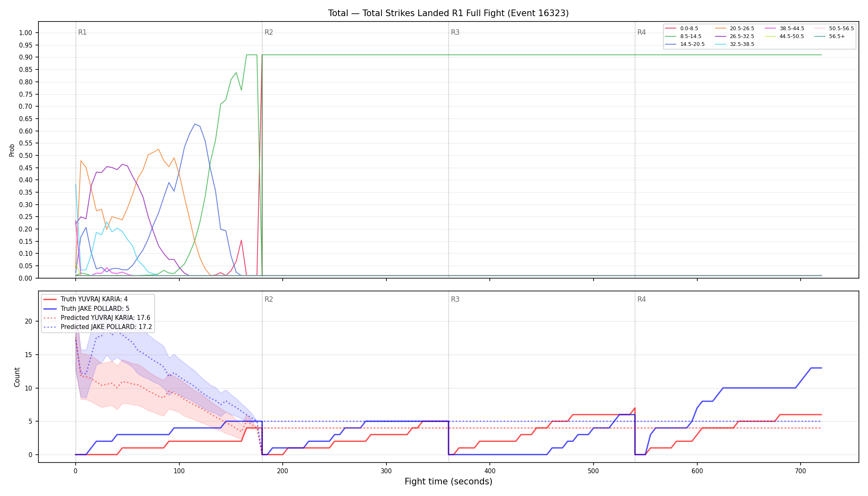Click the 20 tick on Count axis
The height and width of the screenshot is (496, 868).
29,321
